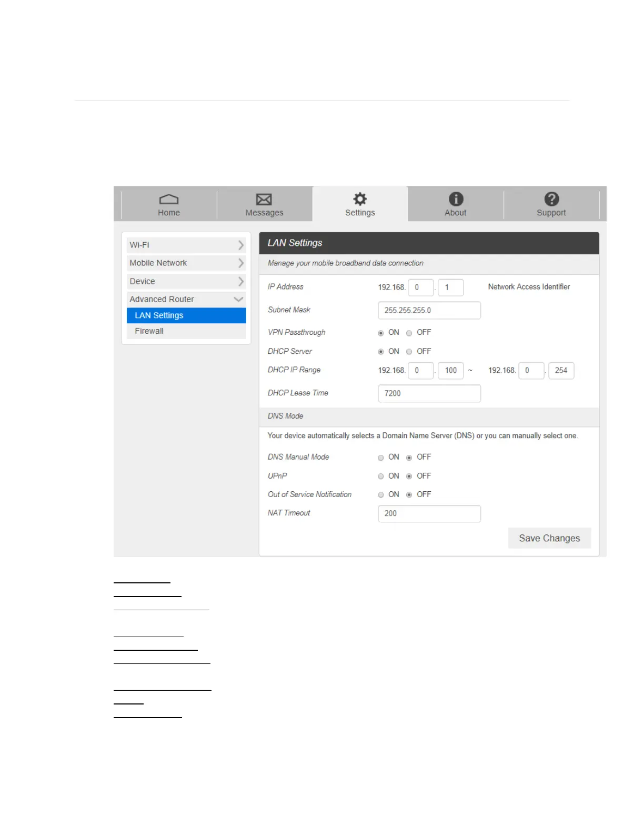Click the Settings gear icon
The height and width of the screenshot is (834, 644).
click(360, 198)
